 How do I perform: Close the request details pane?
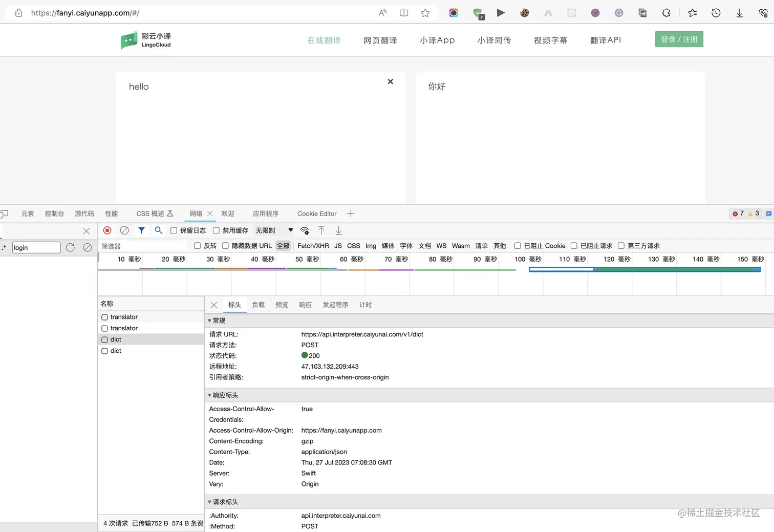coord(214,305)
